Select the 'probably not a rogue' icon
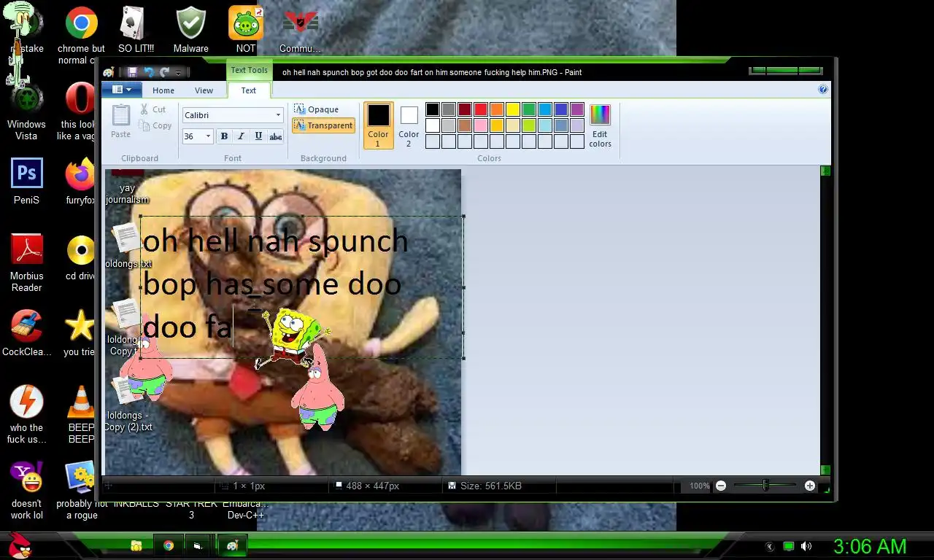934x560 pixels. coord(81,490)
